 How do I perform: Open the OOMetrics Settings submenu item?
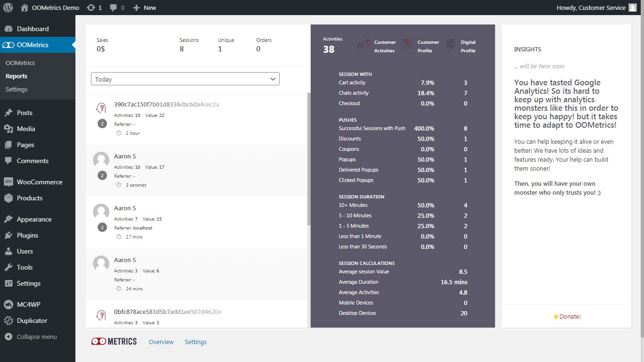[x=17, y=89]
